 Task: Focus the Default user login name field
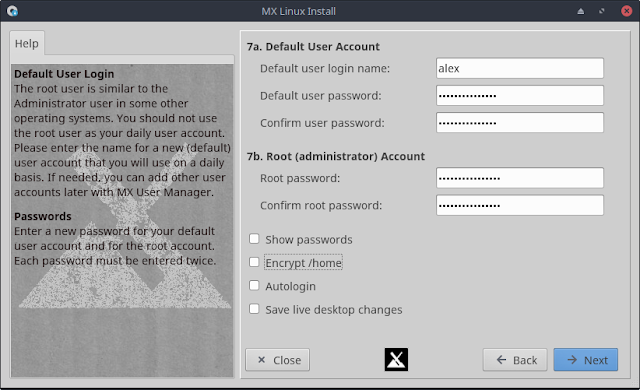coord(520,68)
